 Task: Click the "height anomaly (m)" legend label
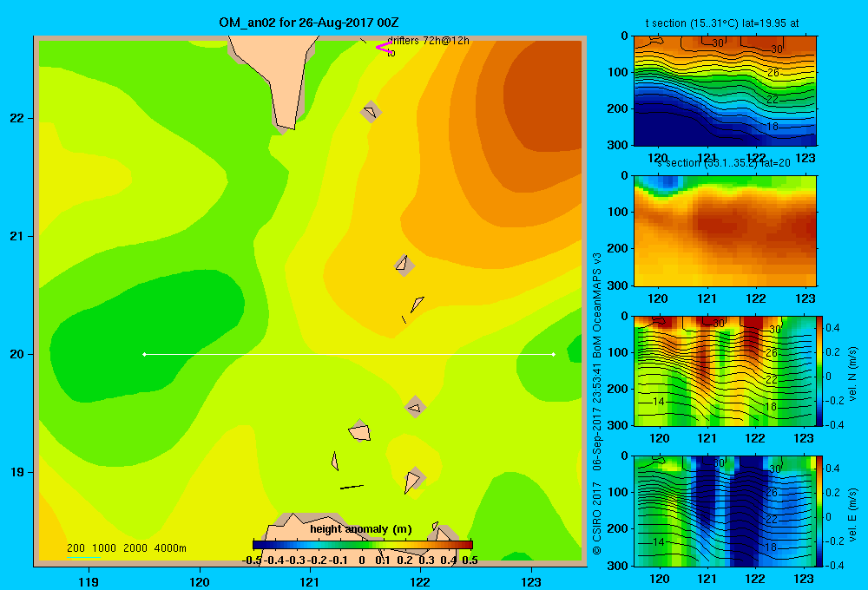[x=361, y=529]
